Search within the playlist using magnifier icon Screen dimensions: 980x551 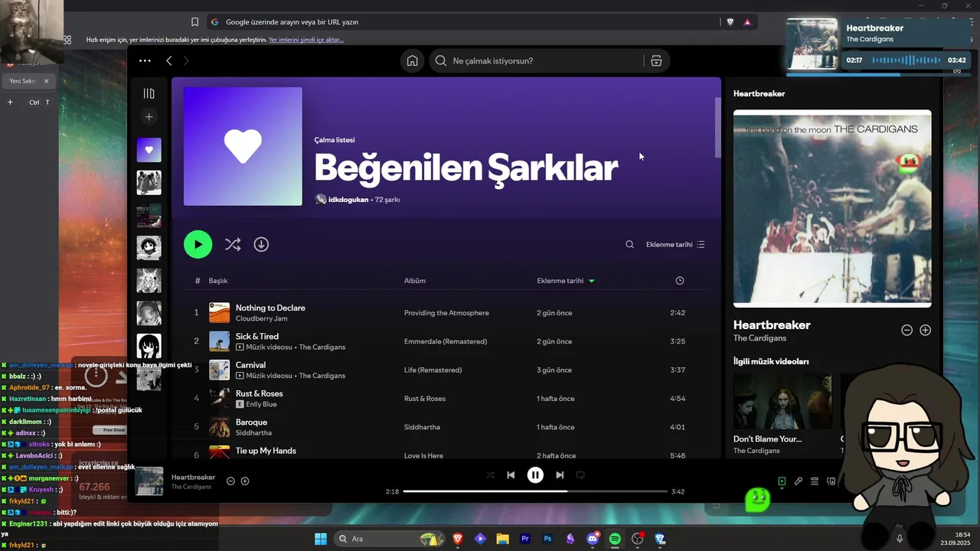629,244
